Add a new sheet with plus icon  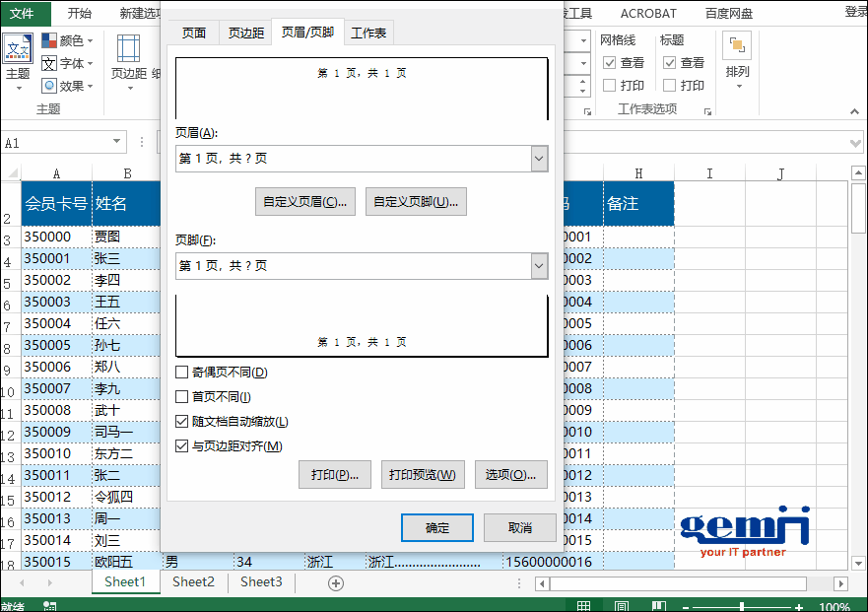[x=336, y=582]
